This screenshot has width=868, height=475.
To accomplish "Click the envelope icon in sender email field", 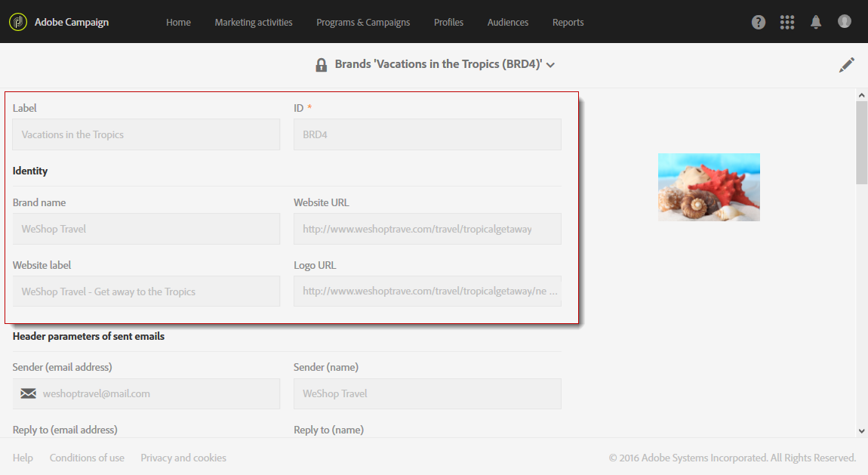I will pos(28,393).
